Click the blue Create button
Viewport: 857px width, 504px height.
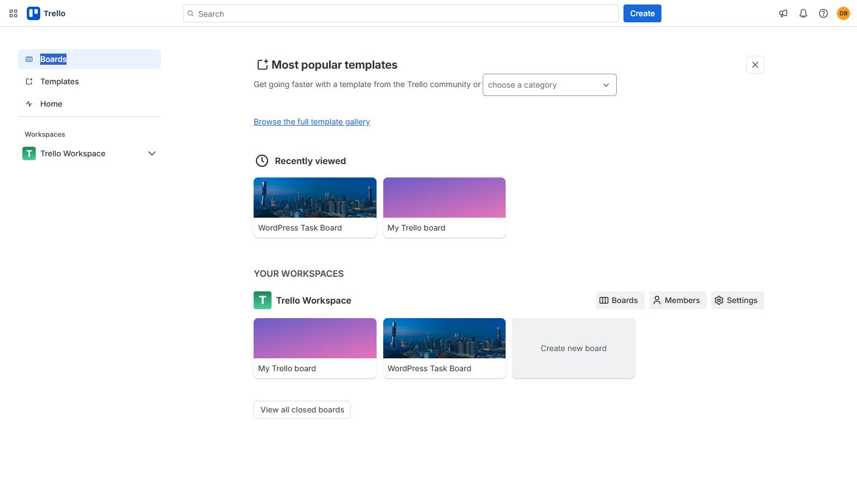point(642,13)
